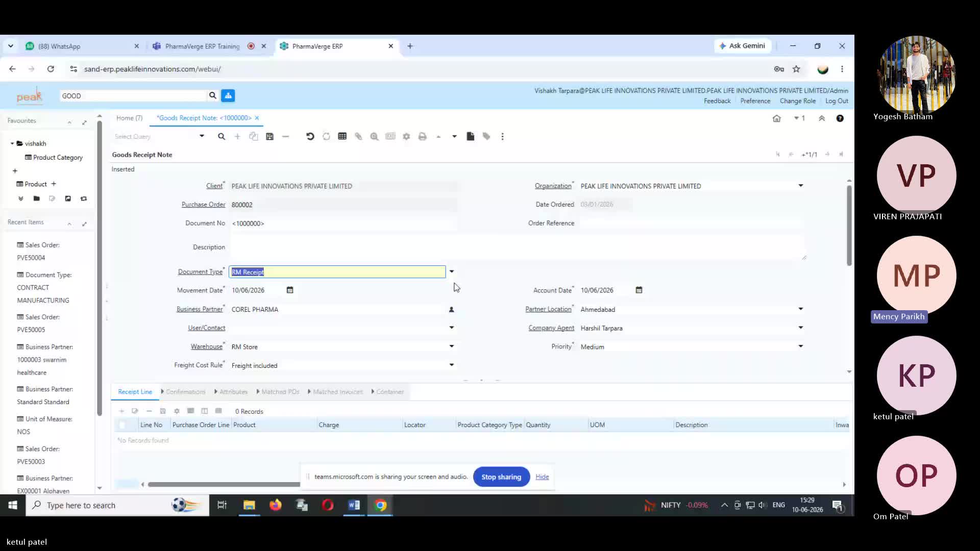Open the Report document icon
980x551 pixels.
pyautogui.click(x=471, y=136)
